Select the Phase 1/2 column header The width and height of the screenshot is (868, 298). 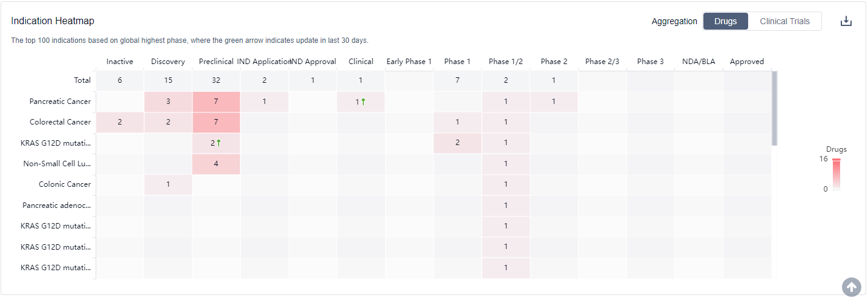pyautogui.click(x=505, y=61)
